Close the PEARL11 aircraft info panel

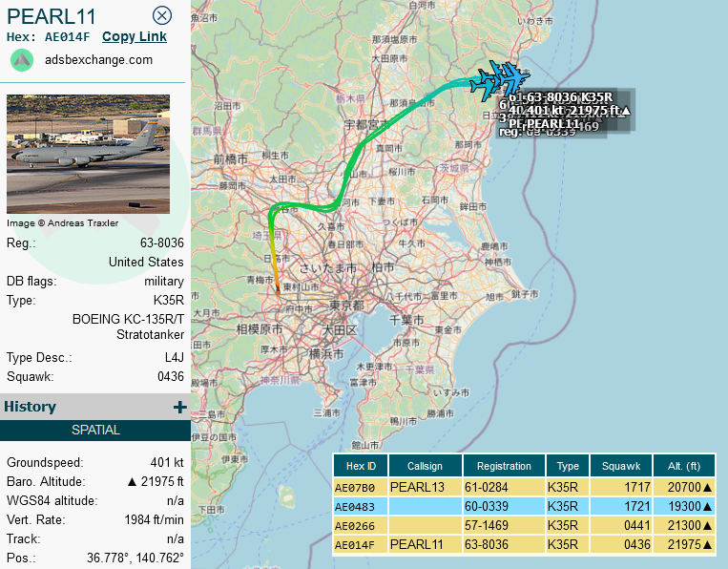click(x=162, y=16)
